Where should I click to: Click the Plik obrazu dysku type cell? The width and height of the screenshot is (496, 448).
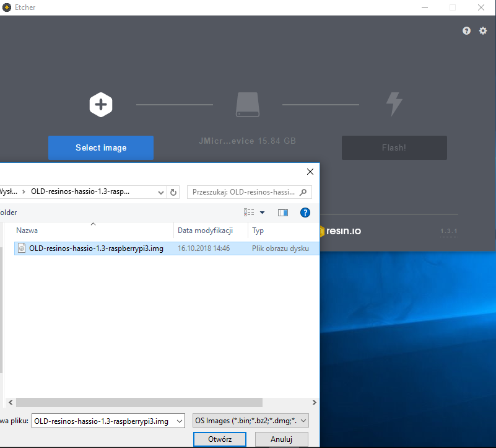(281, 248)
